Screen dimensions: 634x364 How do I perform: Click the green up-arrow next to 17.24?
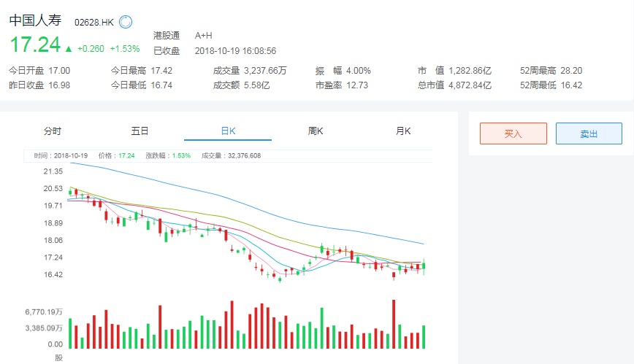69,49
